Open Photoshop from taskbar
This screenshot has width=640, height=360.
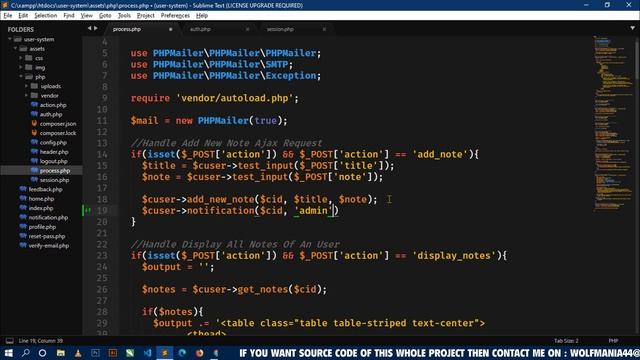coord(95,353)
